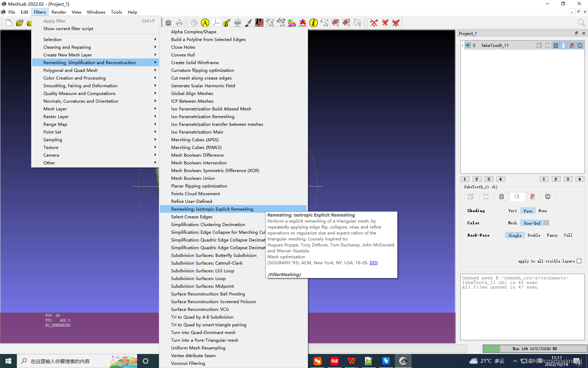This screenshot has width=588, height=368.
Task: Expand the fakeTooth_11 layer tree arrow
Action: (462, 45)
